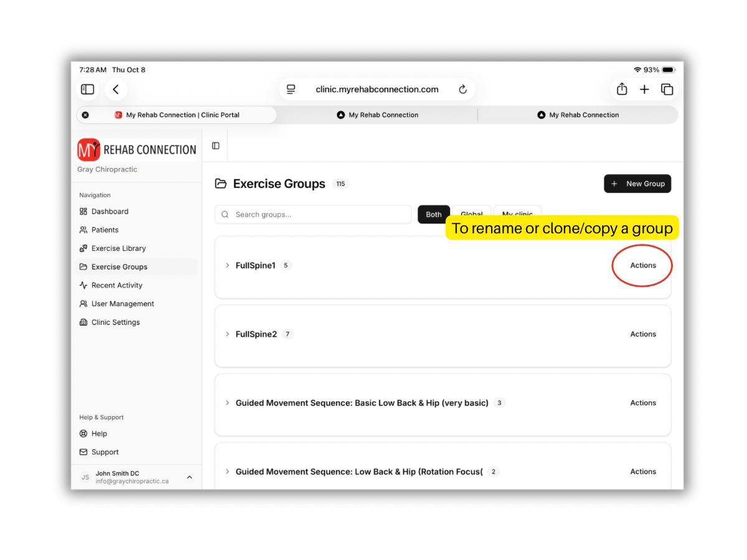Go back with the browser back arrow
Screen dimensions: 747x560
(116, 90)
